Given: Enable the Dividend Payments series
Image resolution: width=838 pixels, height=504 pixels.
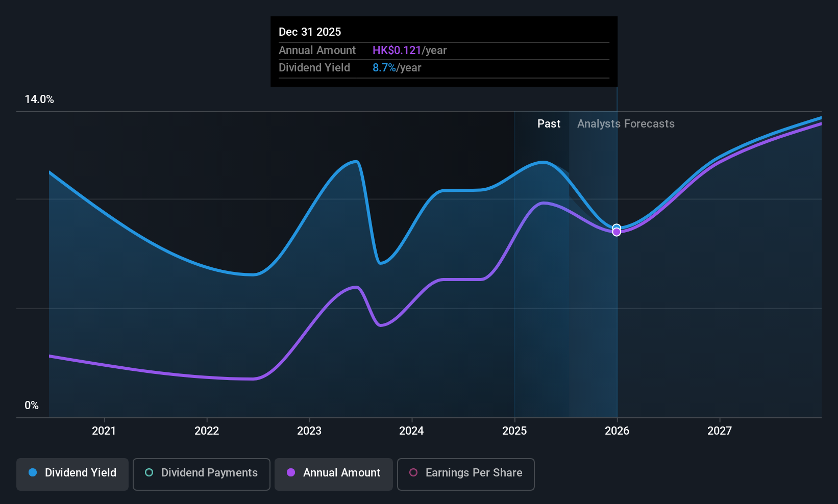Looking at the screenshot, I should pyautogui.click(x=202, y=474).
